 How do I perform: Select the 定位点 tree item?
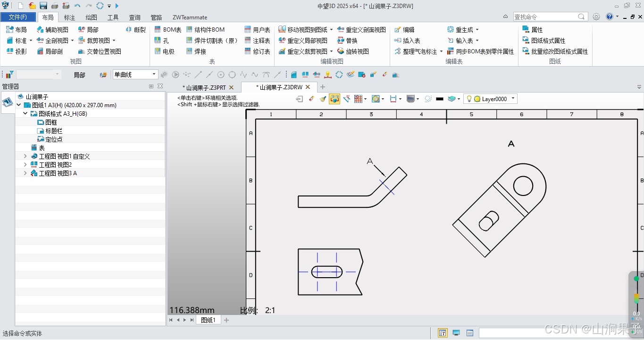click(x=50, y=139)
